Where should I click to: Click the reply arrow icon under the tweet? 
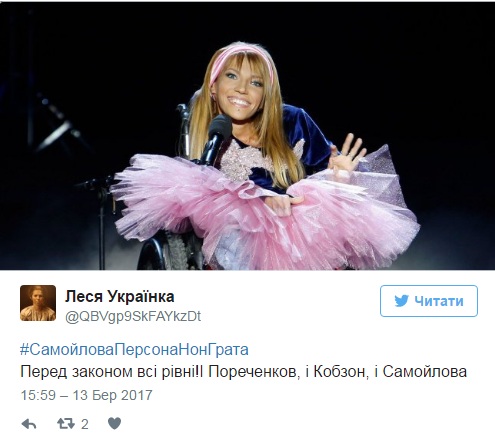click(x=29, y=424)
